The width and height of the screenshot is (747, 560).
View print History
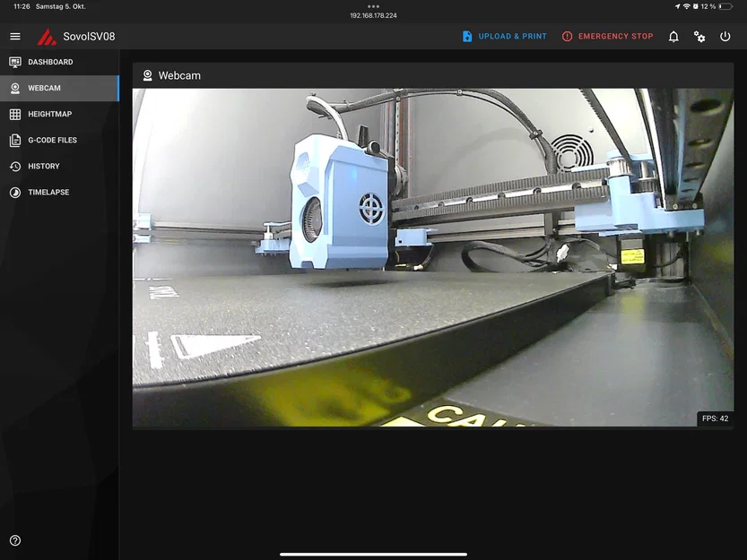59,166
